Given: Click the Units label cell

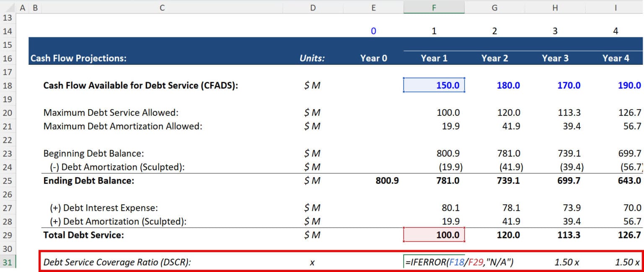Looking at the screenshot, I should coord(312,58).
